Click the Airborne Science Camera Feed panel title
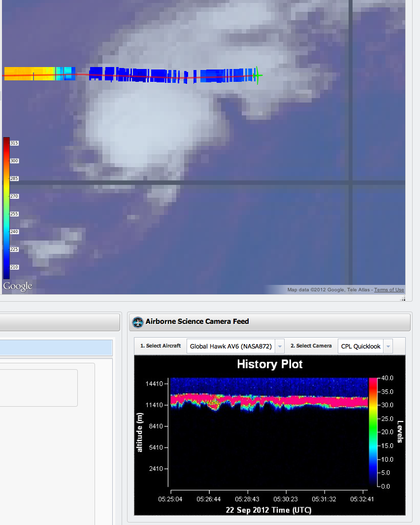Viewport: 420px width, 525px height. [x=197, y=322]
